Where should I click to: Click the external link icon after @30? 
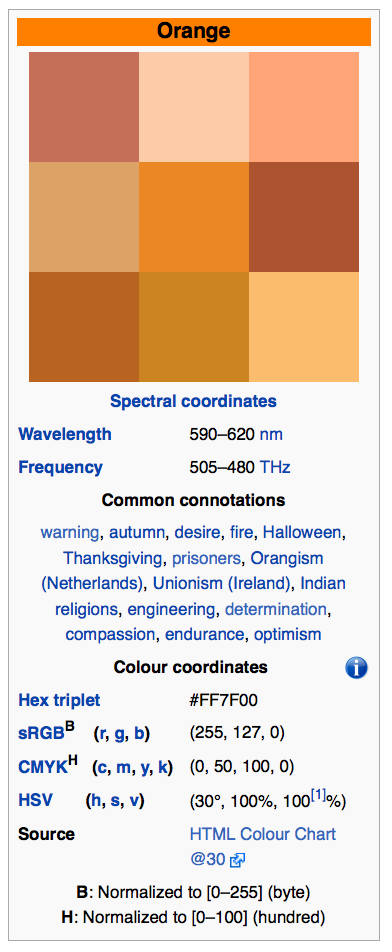click(x=238, y=860)
